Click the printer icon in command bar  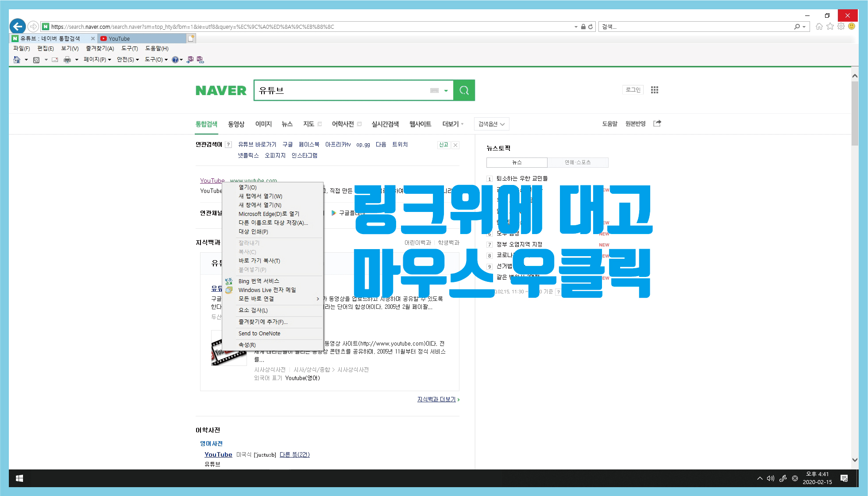coord(67,60)
